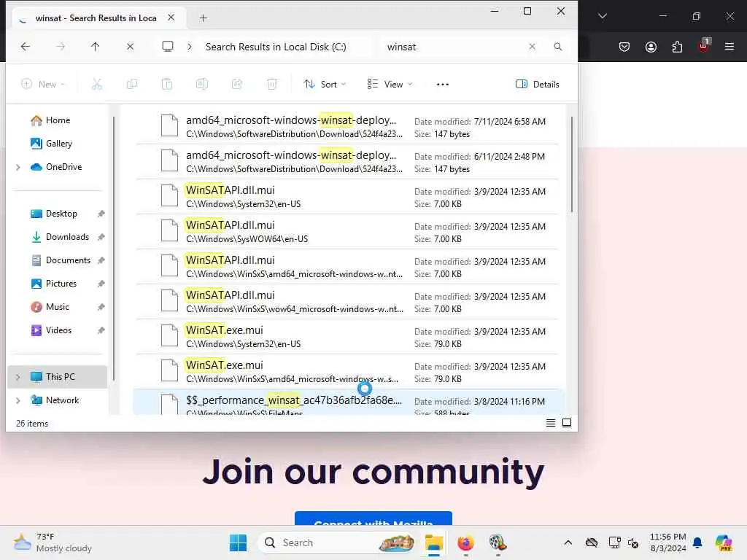Select WinSATAPI.dll.mui in SysWOW64\en-US
This screenshot has height=560, width=747.
point(348,231)
